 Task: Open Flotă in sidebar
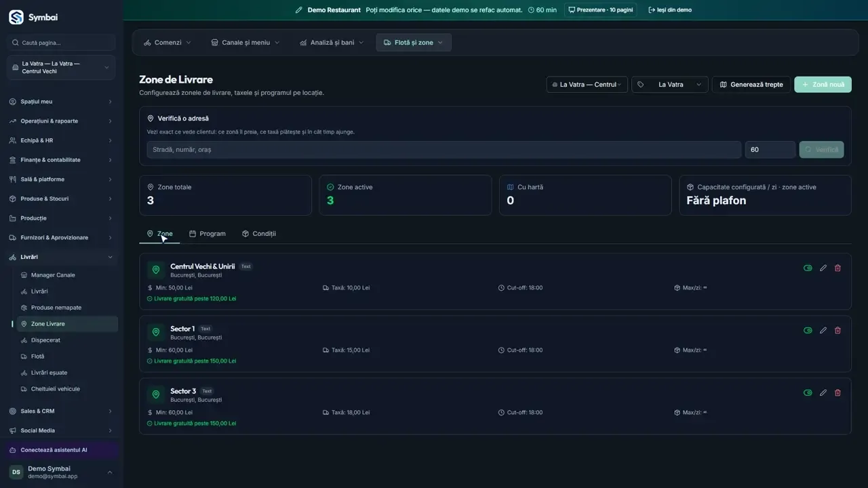pos(67,357)
